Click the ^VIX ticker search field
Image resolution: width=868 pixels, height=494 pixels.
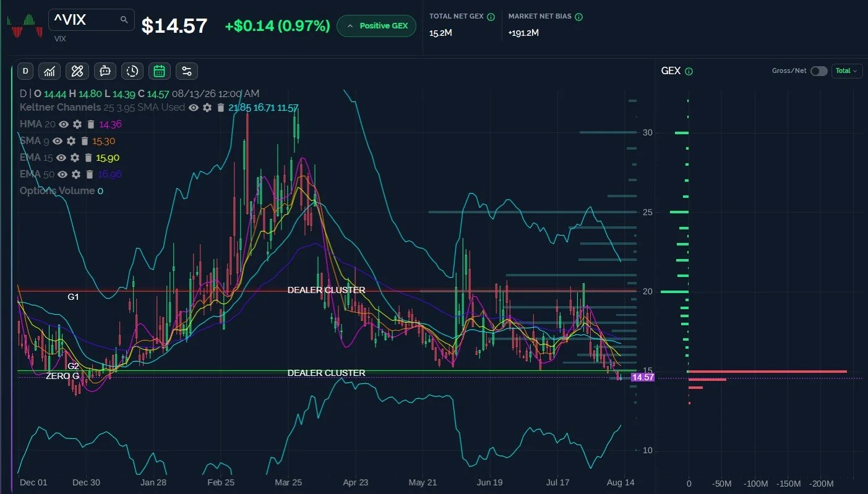click(92, 20)
